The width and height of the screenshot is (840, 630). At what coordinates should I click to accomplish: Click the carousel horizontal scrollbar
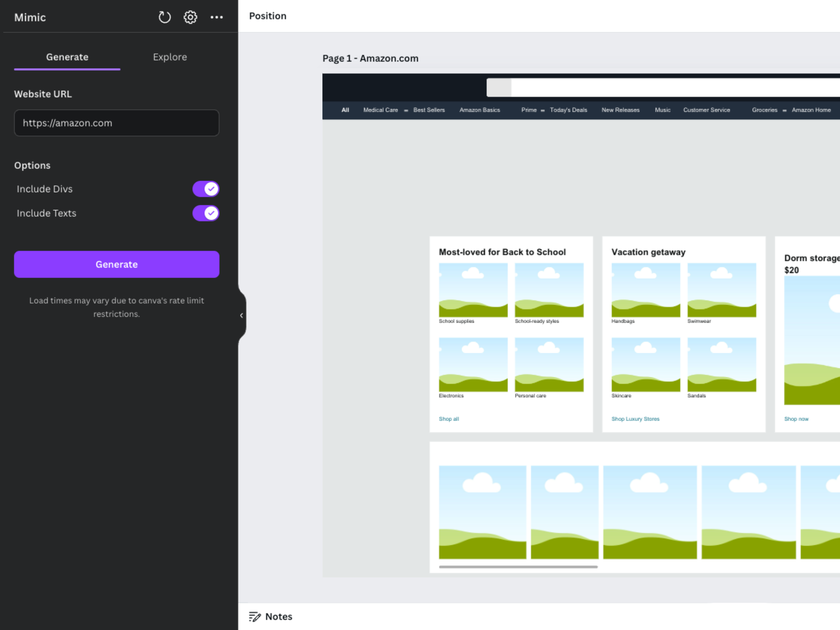[x=518, y=567]
